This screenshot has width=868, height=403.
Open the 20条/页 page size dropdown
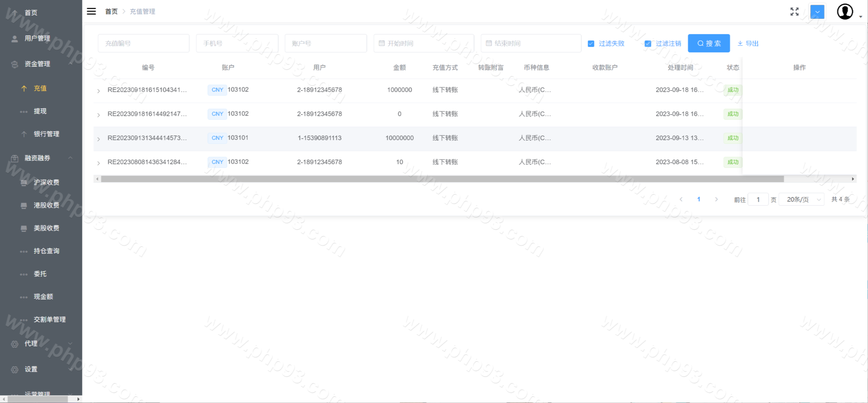tap(802, 199)
